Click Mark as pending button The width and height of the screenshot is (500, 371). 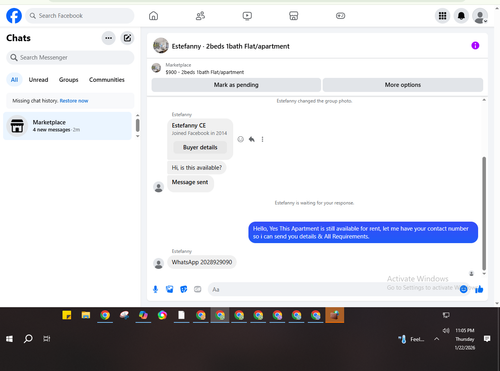[236, 85]
